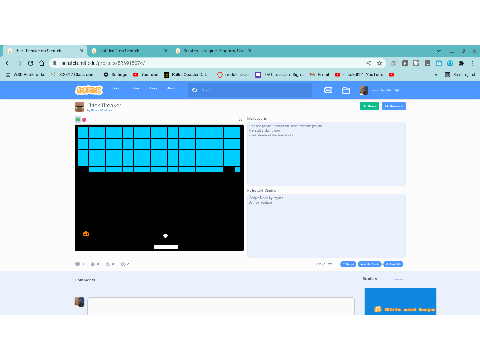This screenshot has height=360, width=480.
Task: Open the Chrome three-dot menu
Action: (x=472, y=63)
